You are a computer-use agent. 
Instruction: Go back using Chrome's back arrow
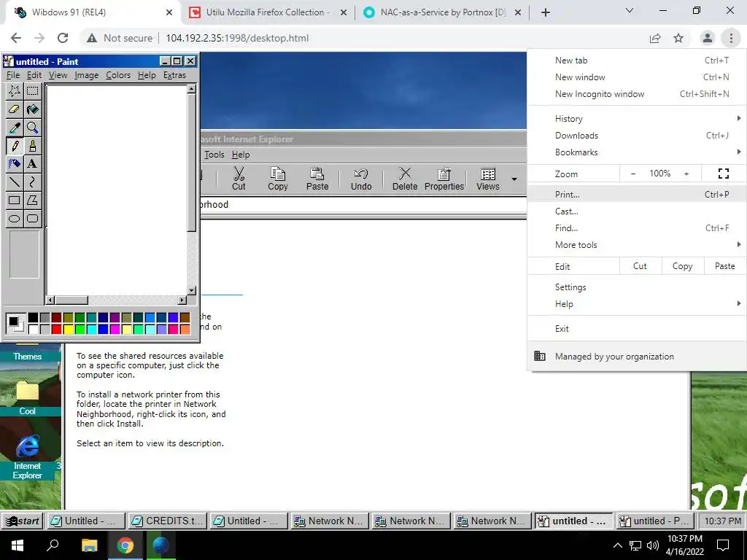coord(16,38)
